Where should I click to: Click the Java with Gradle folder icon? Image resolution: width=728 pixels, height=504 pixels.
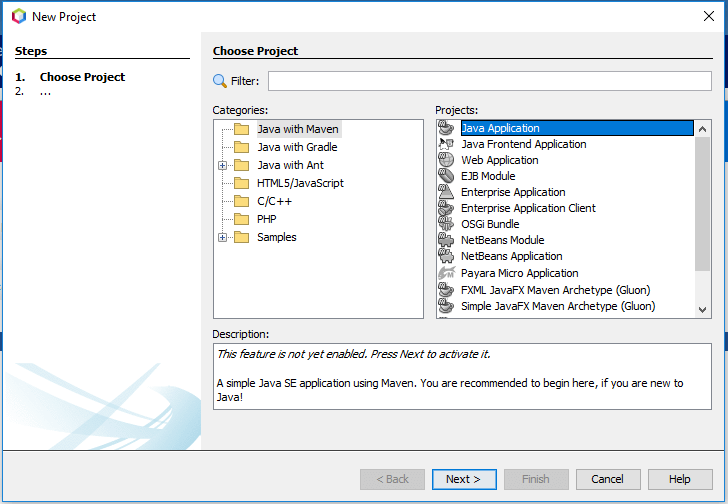[241, 147]
